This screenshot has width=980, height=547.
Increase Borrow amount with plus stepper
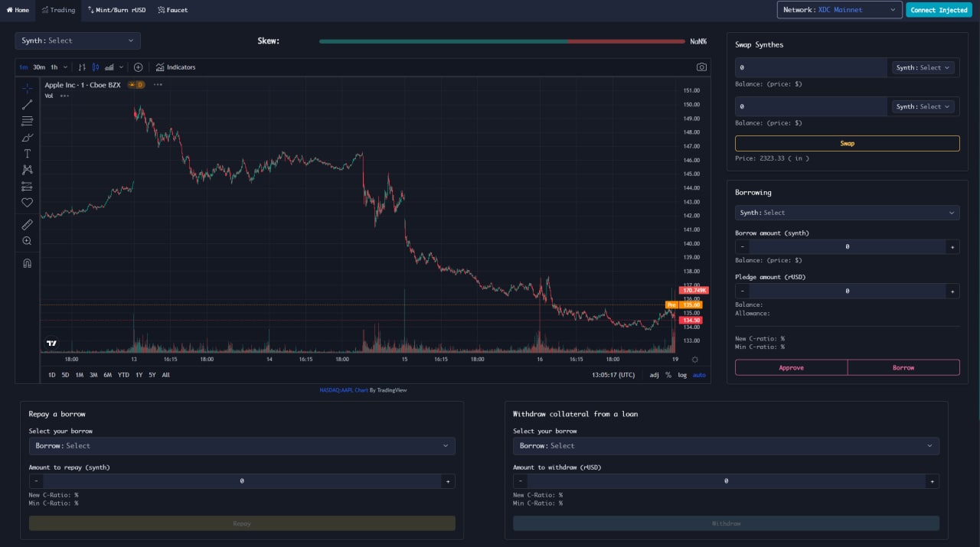coord(952,246)
